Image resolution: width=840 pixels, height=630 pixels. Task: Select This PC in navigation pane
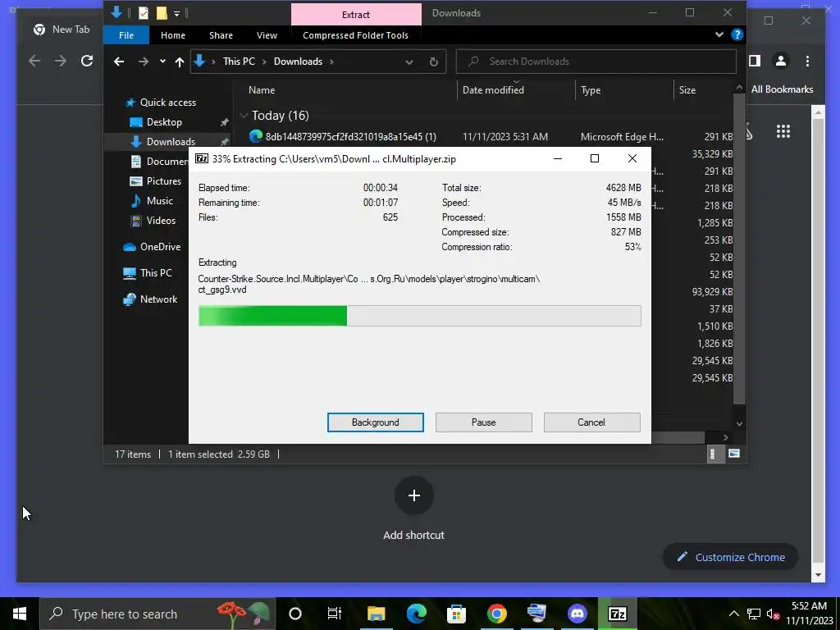click(155, 272)
